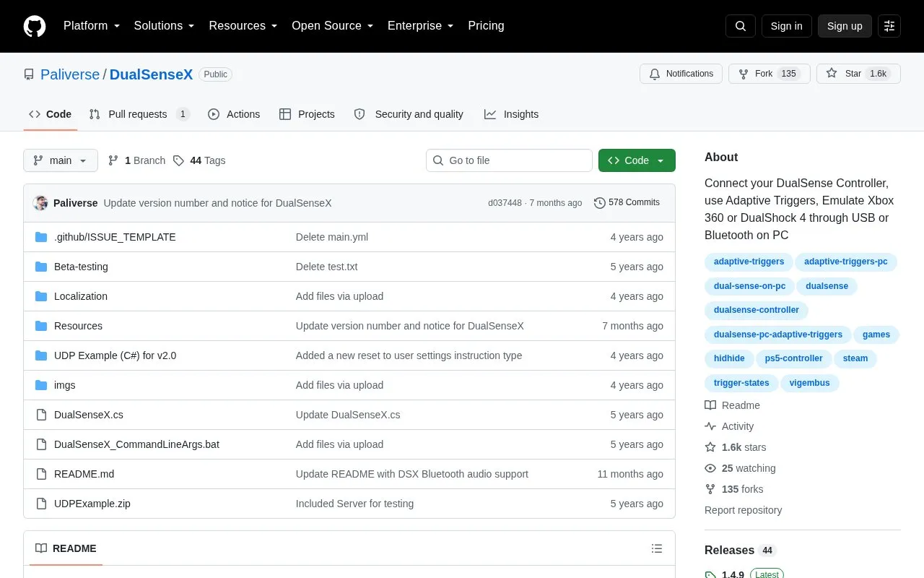This screenshot has width=924, height=578.
Task: Open the imgs folder
Action: (65, 385)
